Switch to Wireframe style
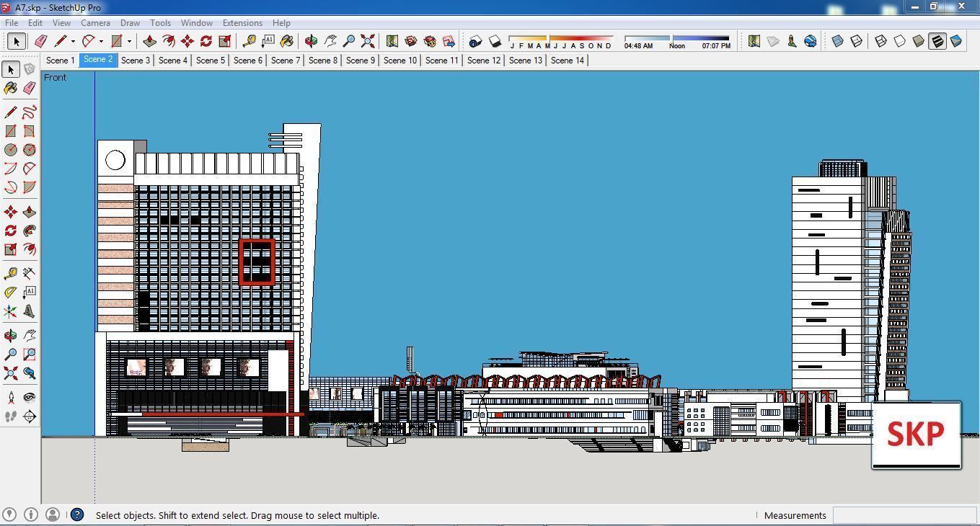 pos(881,41)
